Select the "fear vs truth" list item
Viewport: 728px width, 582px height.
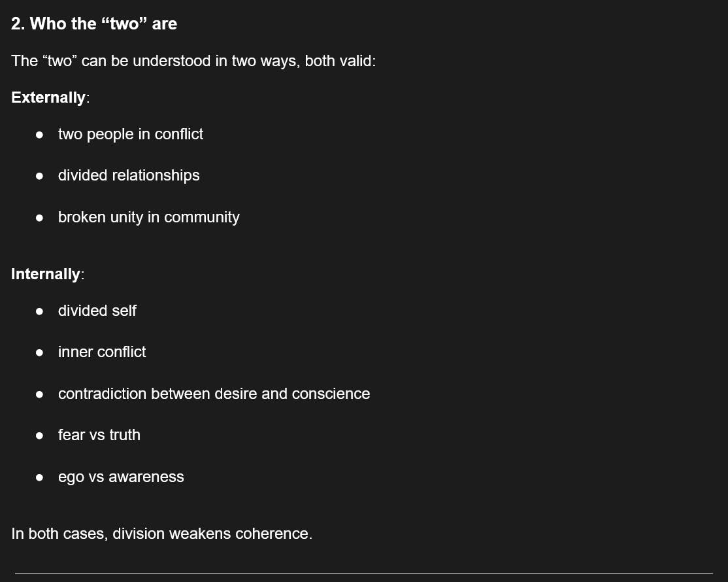(99, 435)
